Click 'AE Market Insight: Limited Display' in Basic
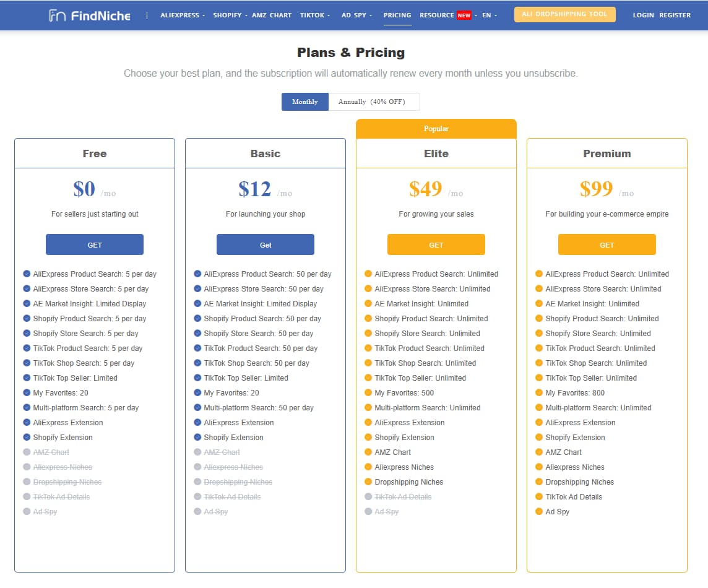The image size is (708, 588). tap(261, 303)
